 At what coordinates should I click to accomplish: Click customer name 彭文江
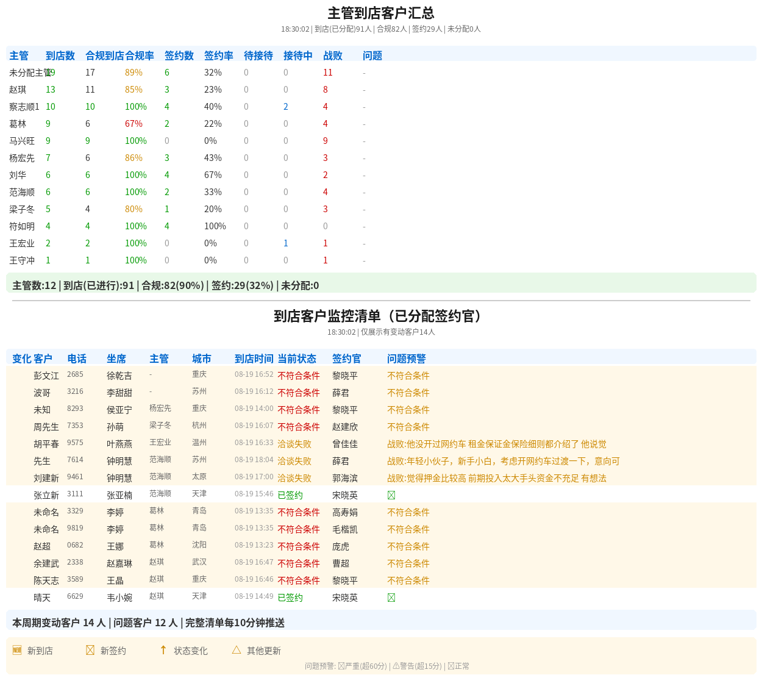(46, 376)
